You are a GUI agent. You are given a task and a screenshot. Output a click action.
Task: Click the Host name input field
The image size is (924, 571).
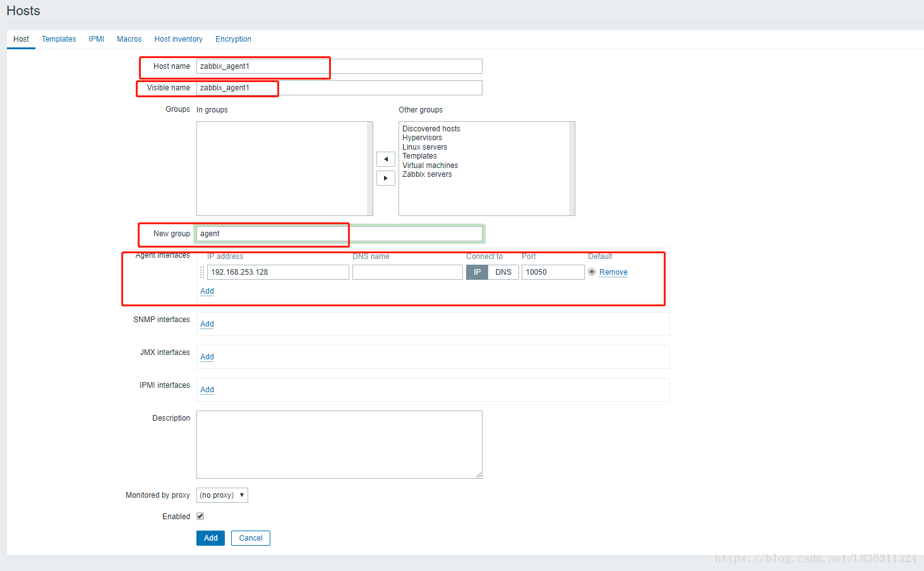(x=339, y=66)
